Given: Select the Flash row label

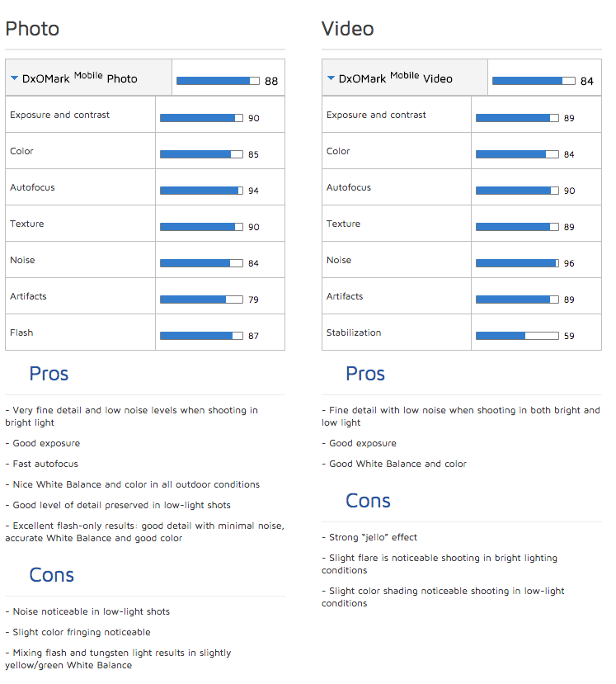Looking at the screenshot, I should (21, 333).
